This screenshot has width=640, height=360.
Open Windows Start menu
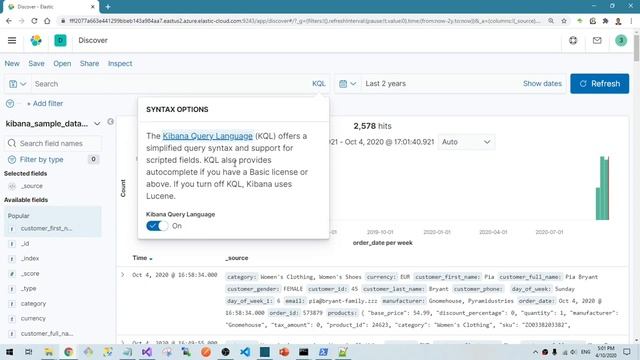click(9, 352)
